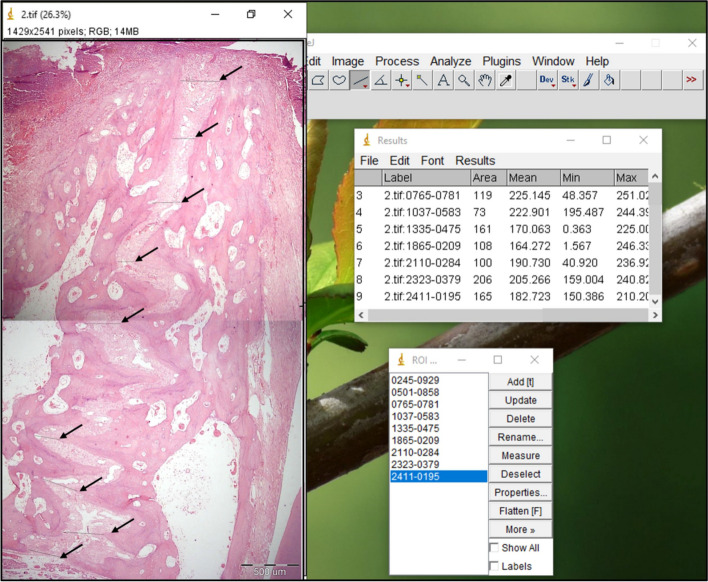Viewport: 708px width, 582px height.
Task: Select the straight Line tool
Action: pyautogui.click(x=360, y=80)
